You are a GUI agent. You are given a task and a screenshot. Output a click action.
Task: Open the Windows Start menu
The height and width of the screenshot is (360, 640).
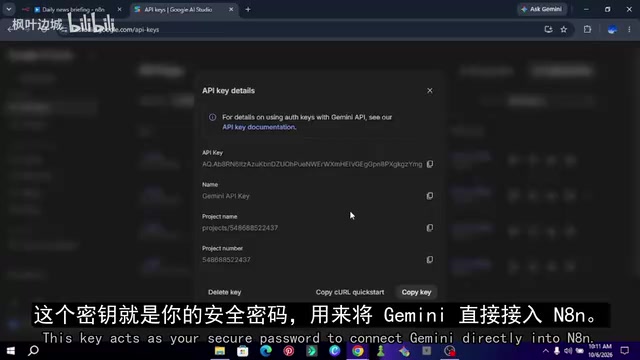11,351
